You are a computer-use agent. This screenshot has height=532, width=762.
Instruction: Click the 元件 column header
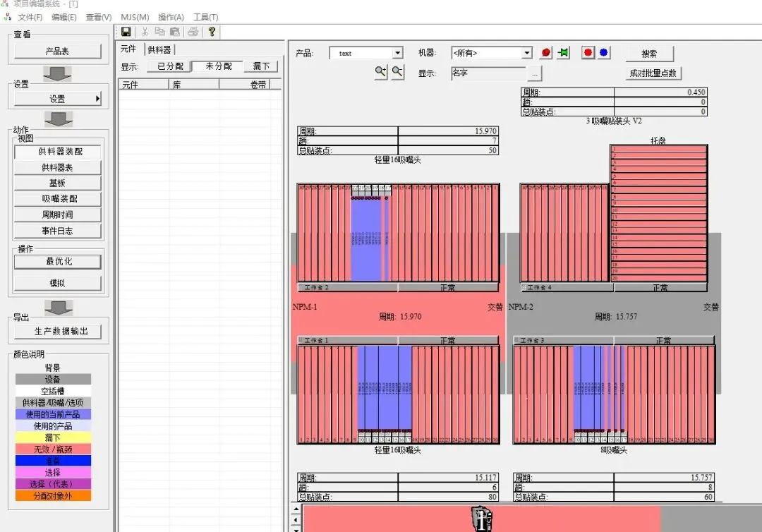point(144,85)
